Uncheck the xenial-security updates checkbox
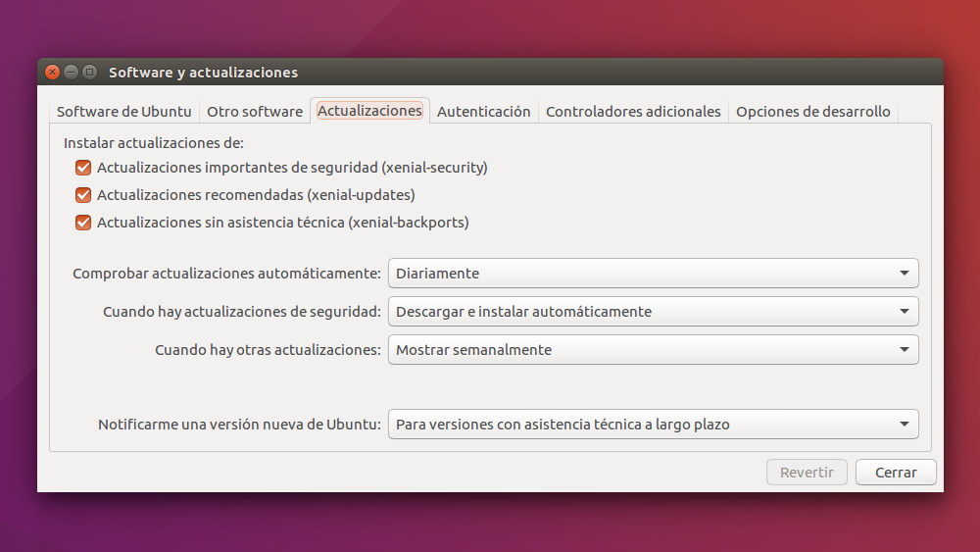Screen dimensions: 980x552 [x=83, y=168]
